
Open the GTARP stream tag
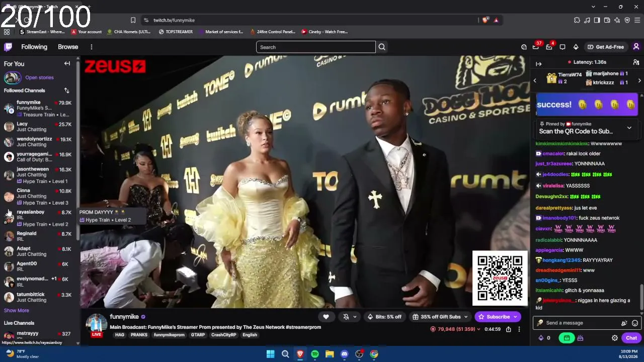coord(198,335)
